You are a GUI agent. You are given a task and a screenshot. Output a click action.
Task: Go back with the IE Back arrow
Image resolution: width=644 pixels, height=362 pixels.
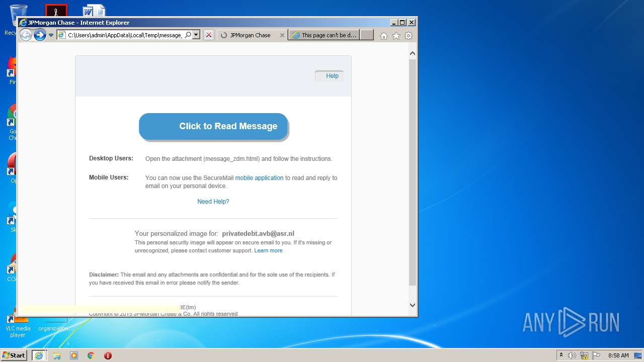pos(26,35)
